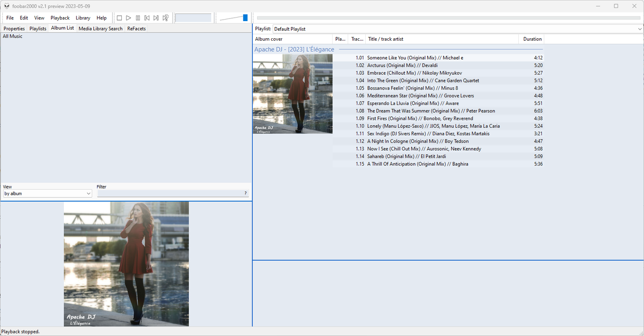Open the View menu
Image resolution: width=644 pixels, height=336 pixels.
39,18
